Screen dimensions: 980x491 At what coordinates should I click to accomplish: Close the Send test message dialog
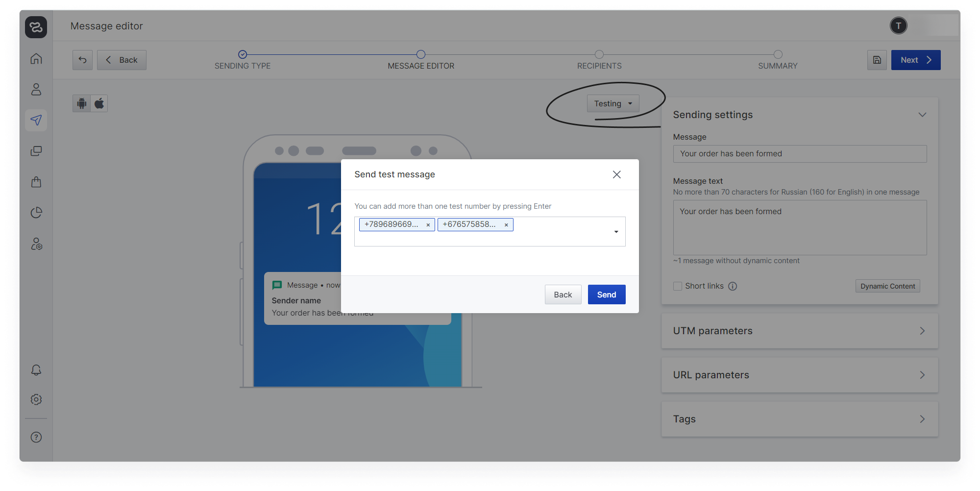coord(617,174)
